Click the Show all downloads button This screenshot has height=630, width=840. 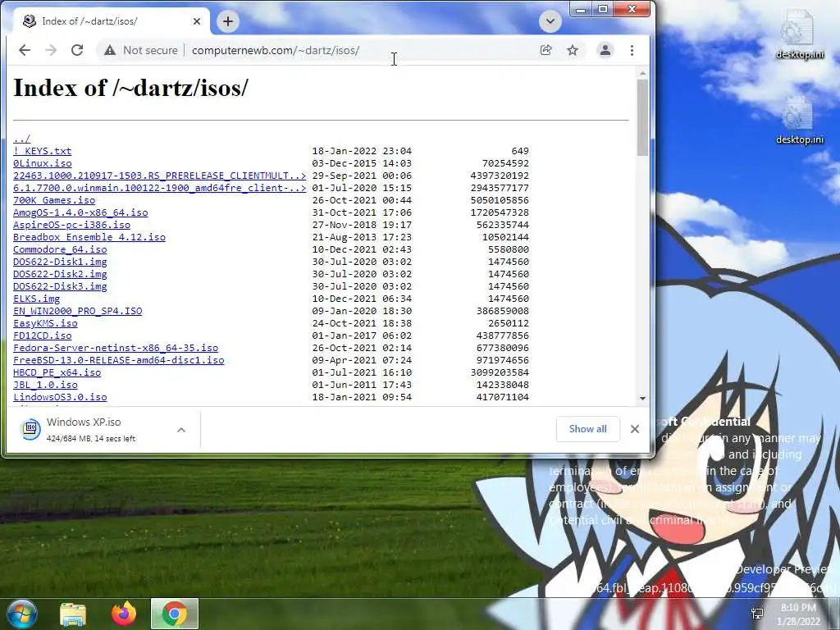click(587, 429)
